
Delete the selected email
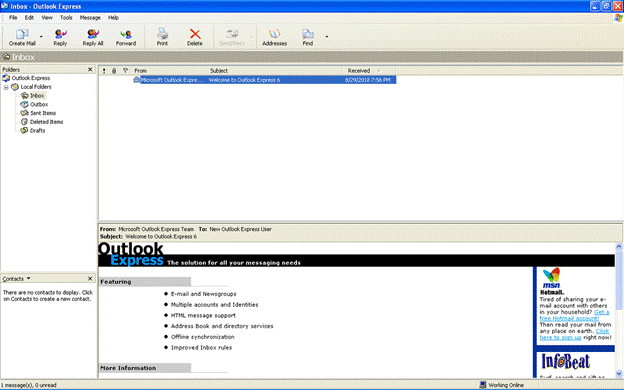tap(195, 37)
